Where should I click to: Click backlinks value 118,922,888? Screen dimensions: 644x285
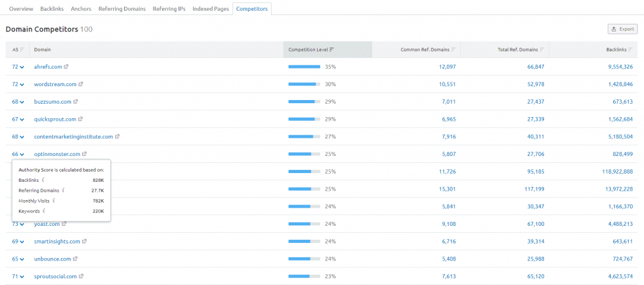(618, 171)
